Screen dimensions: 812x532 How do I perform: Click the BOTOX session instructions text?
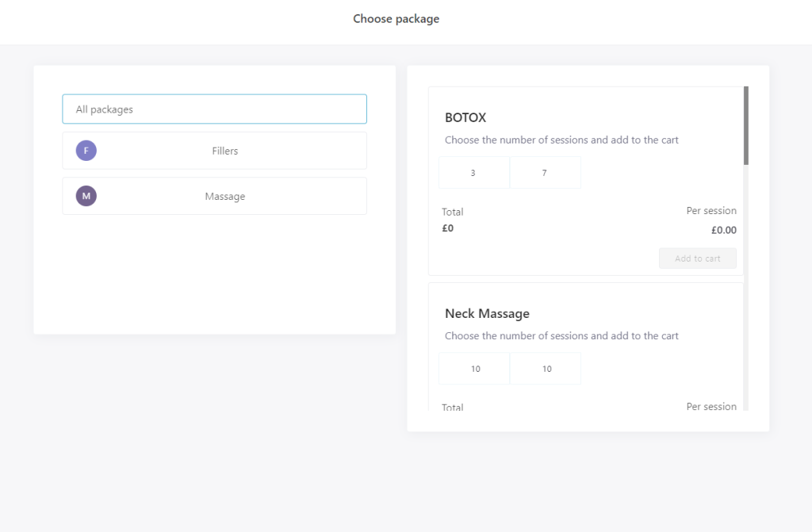click(561, 140)
